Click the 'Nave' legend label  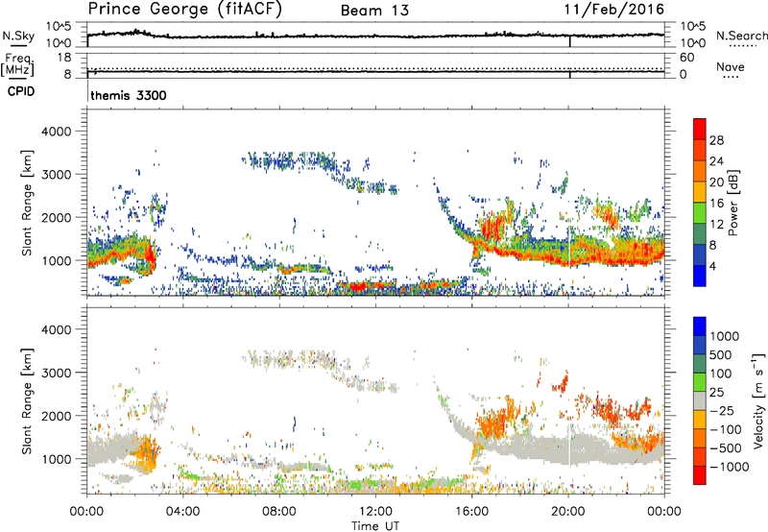point(731,66)
